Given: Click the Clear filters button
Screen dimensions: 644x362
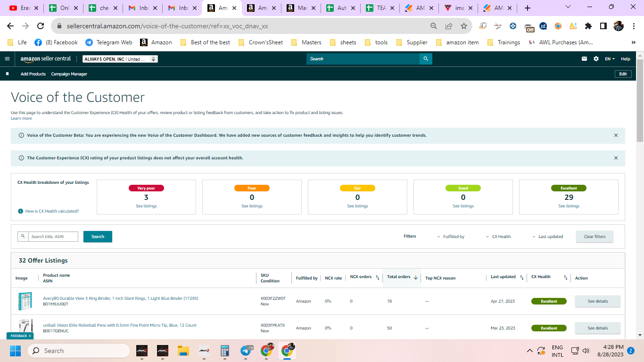Looking at the screenshot, I should pyautogui.click(x=594, y=237).
